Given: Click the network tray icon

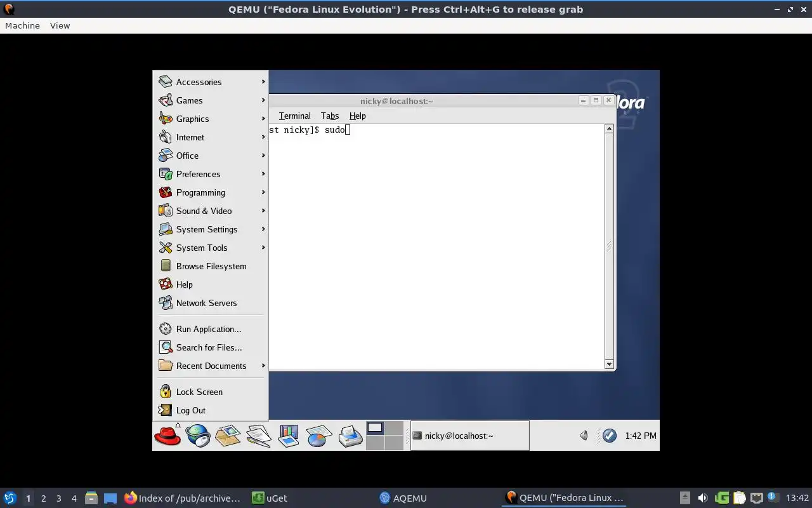Looking at the screenshot, I should [756, 498].
